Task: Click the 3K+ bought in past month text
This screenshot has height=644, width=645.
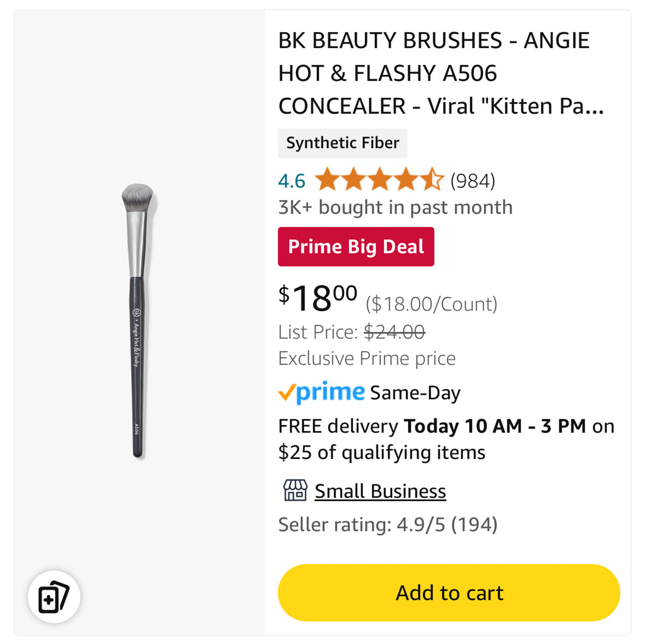Action: tap(395, 207)
